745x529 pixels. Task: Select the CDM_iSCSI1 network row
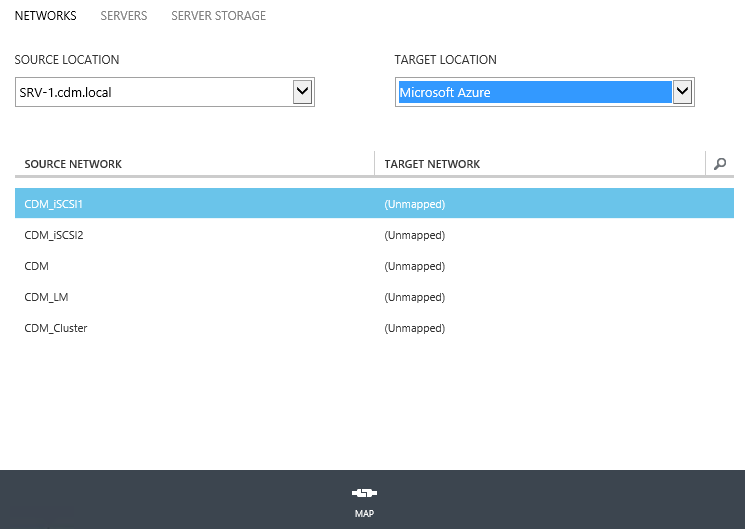54,204
